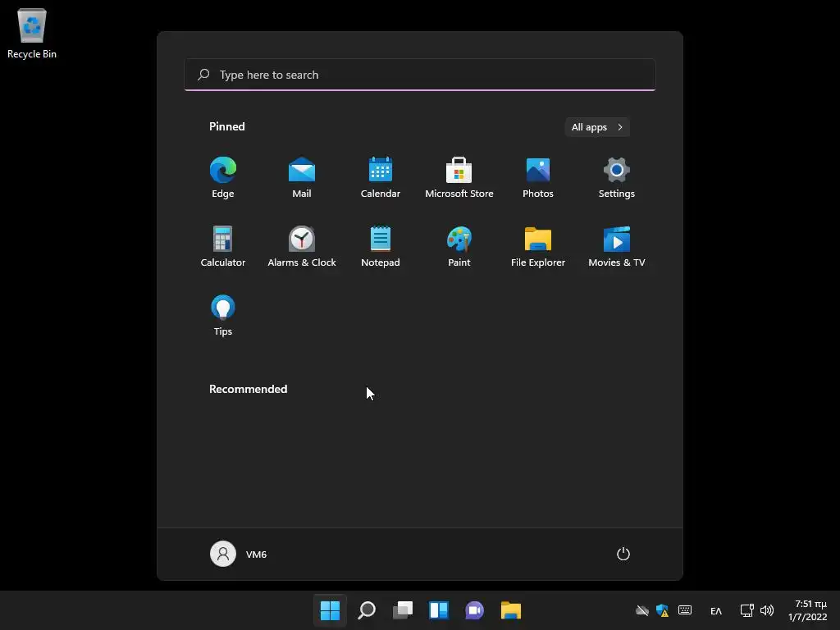This screenshot has height=630, width=840.
Task: Open the Calculator app
Action: click(x=223, y=246)
